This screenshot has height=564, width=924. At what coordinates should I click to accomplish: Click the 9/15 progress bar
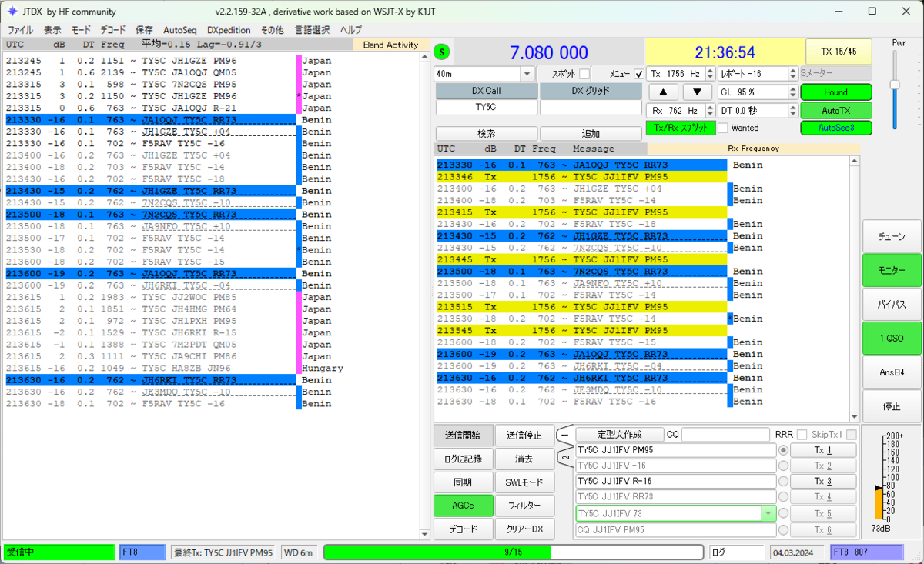pos(514,552)
